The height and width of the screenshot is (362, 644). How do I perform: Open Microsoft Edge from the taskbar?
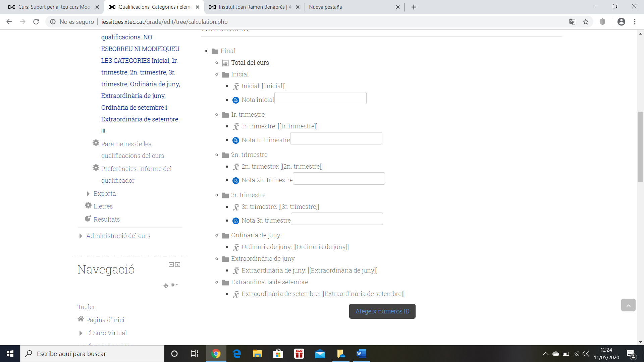tap(237, 354)
